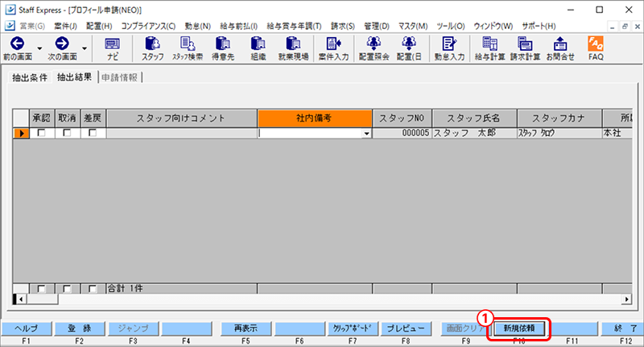Click the grid's scroll right arrow
The image size is (644, 347).
626,299
